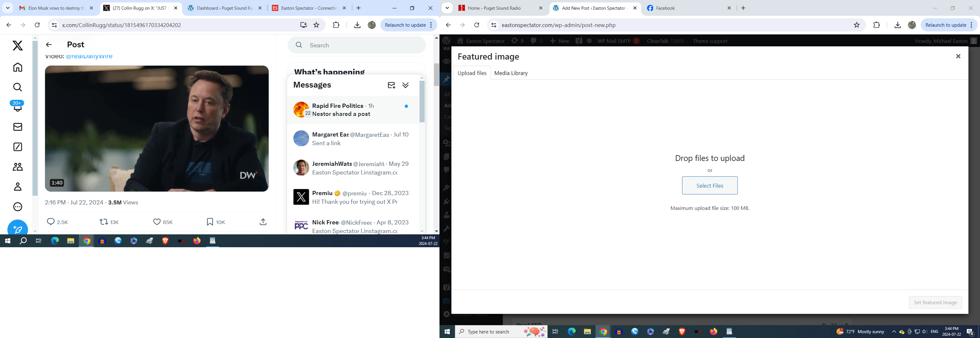980x338 pixels.
Task: Play the Elon Musk video thumbnail
Action: click(x=157, y=129)
